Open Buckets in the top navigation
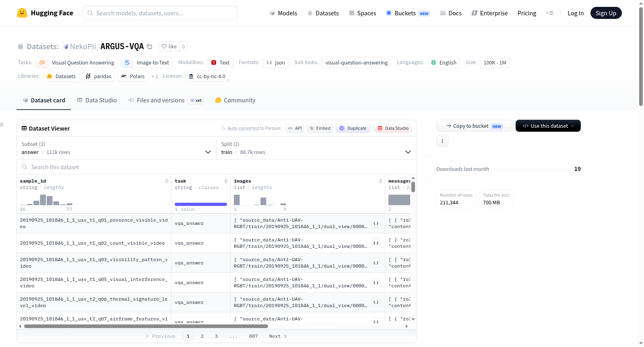644x347 pixels. tap(408, 13)
